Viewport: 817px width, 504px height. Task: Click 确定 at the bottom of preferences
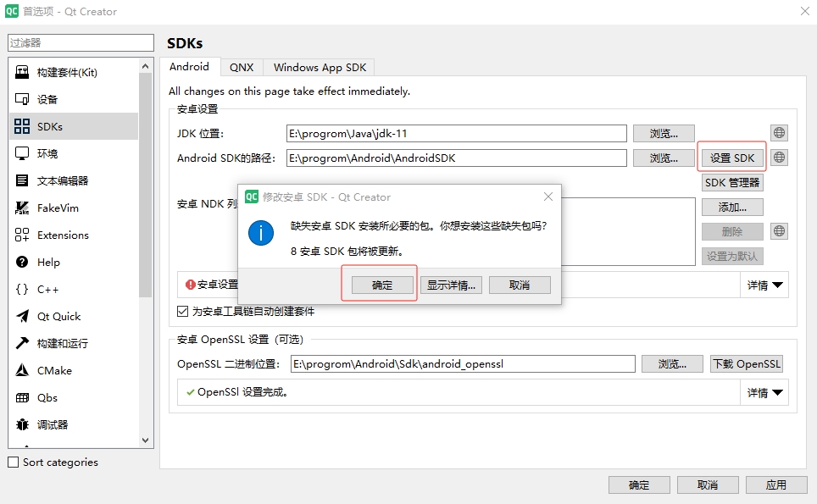[639, 485]
